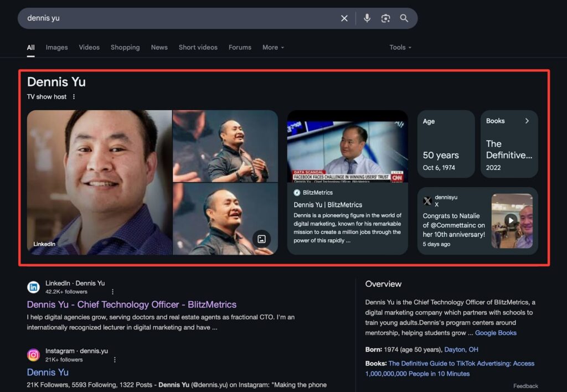This screenshot has width=567, height=392.
Task: Open the top-right speaker photo in collage
Action: point(225,146)
